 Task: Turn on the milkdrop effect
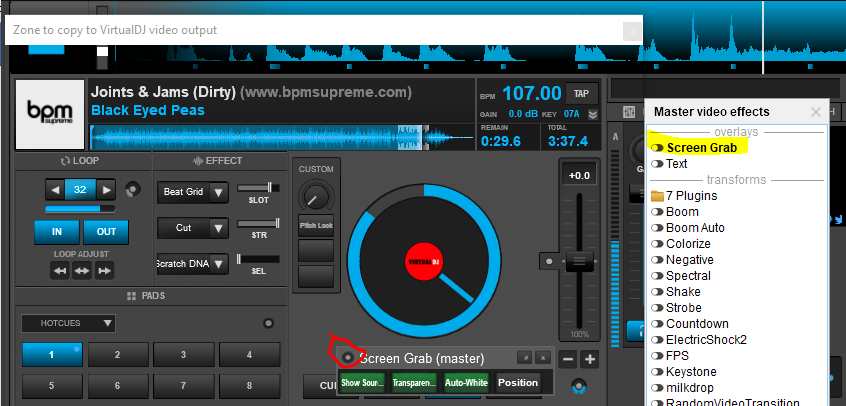[x=657, y=388]
